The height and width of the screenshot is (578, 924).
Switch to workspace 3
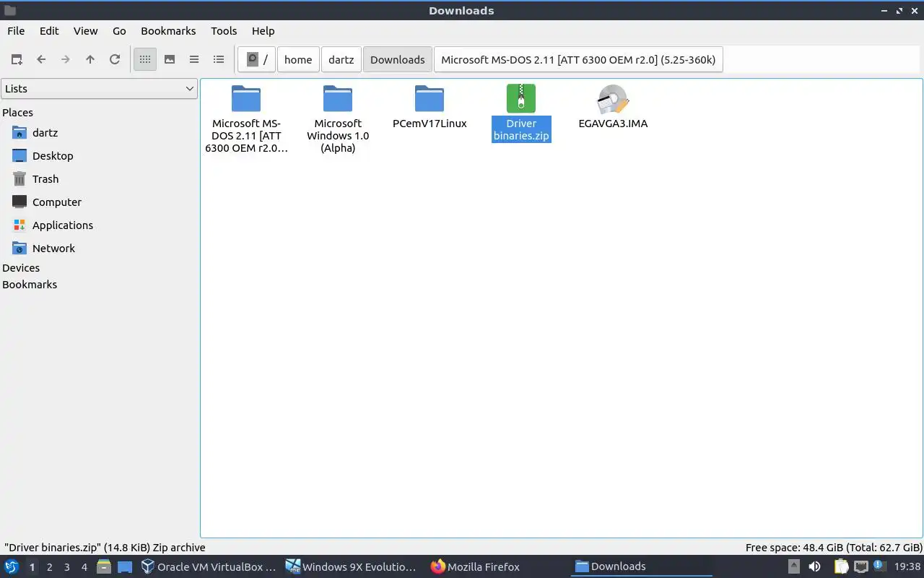[x=67, y=567]
